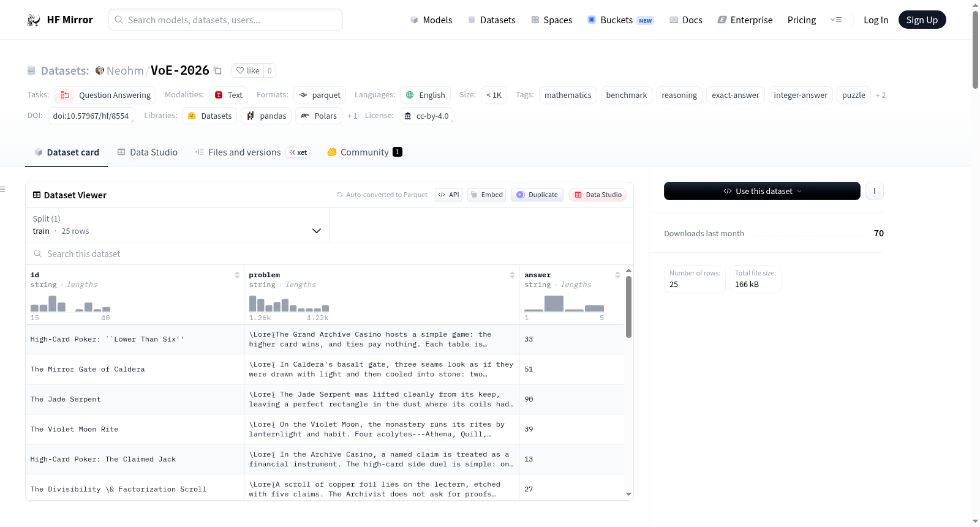The image size is (980, 527).
Task: Select the exact-answer tag
Action: pyautogui.click(x=735, y=95)
